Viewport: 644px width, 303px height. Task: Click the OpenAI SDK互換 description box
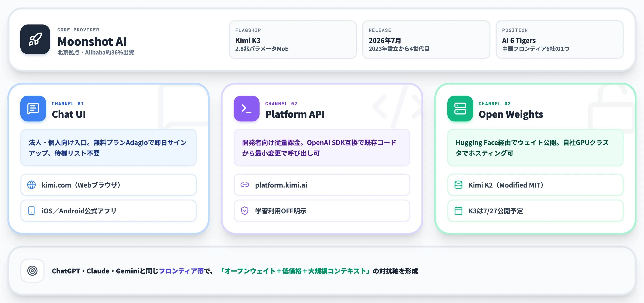coord(322,148)
